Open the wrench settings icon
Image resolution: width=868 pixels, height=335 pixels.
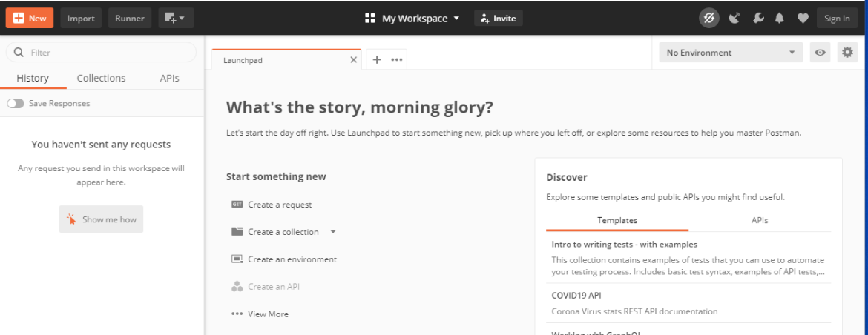click(757, 19)
